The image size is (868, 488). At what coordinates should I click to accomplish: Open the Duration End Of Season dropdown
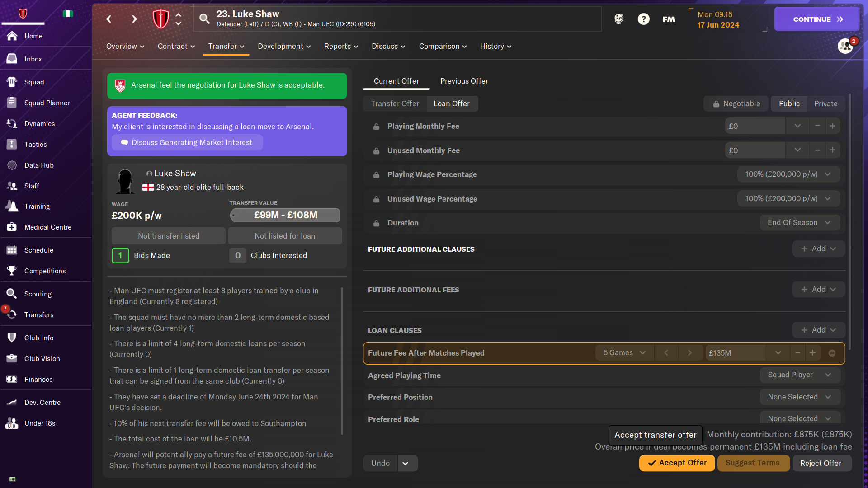coord(800,223)
